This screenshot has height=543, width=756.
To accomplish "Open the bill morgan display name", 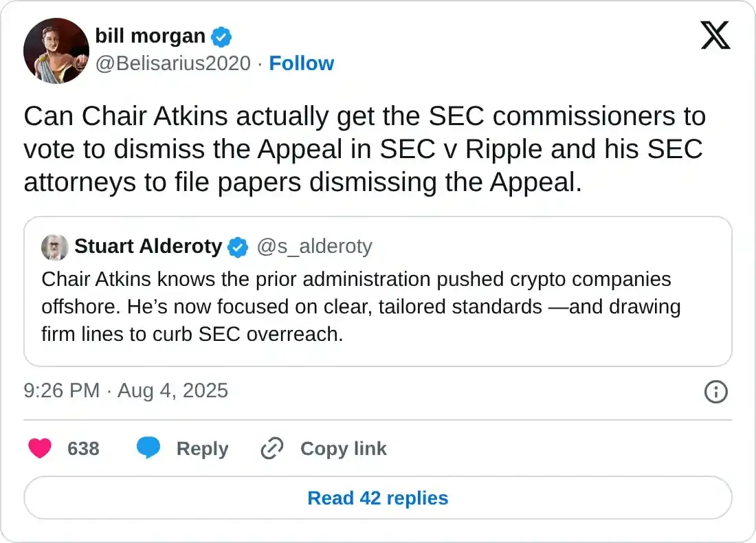I will (x=150, y=36).
